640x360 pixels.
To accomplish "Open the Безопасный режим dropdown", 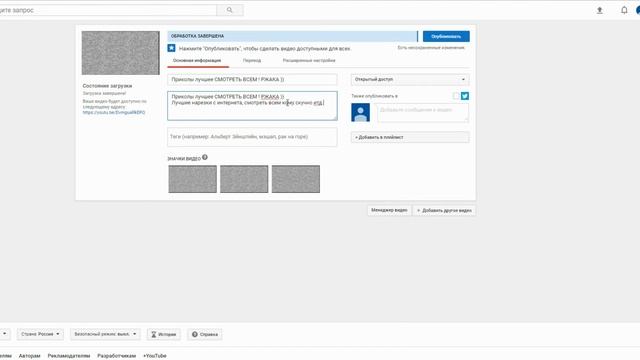I will point(105,334).
